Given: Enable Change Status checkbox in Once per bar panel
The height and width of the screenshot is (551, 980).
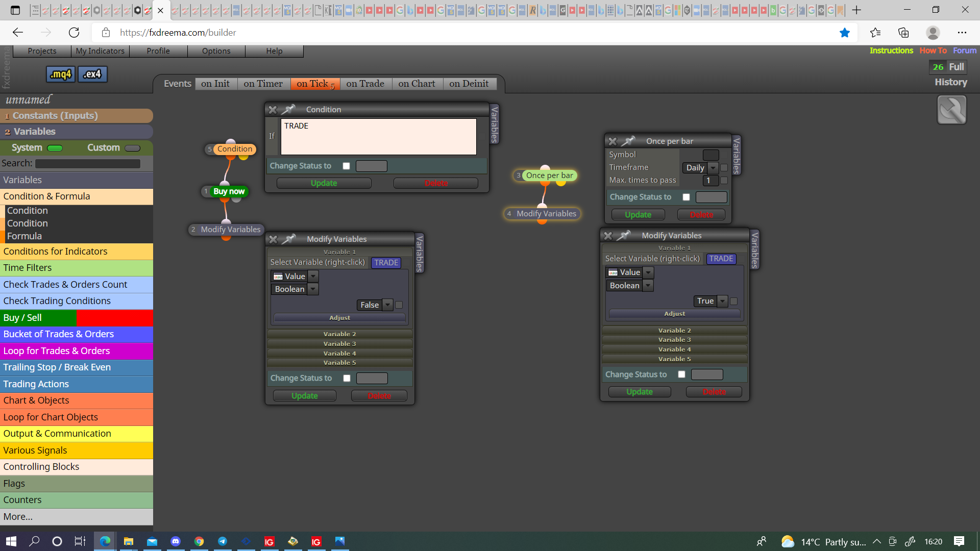Looking at the screenshot, I should (x=687, y=197).
